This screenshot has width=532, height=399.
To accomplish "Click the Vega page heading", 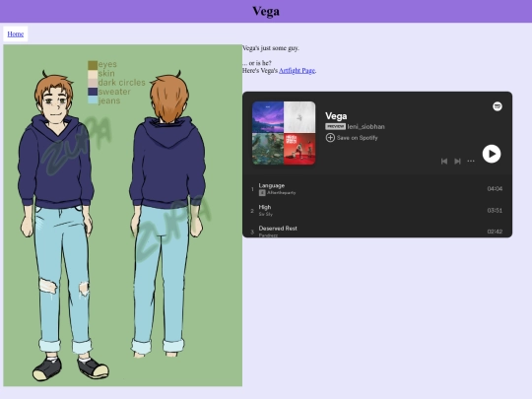I will [x=266, y=11].
